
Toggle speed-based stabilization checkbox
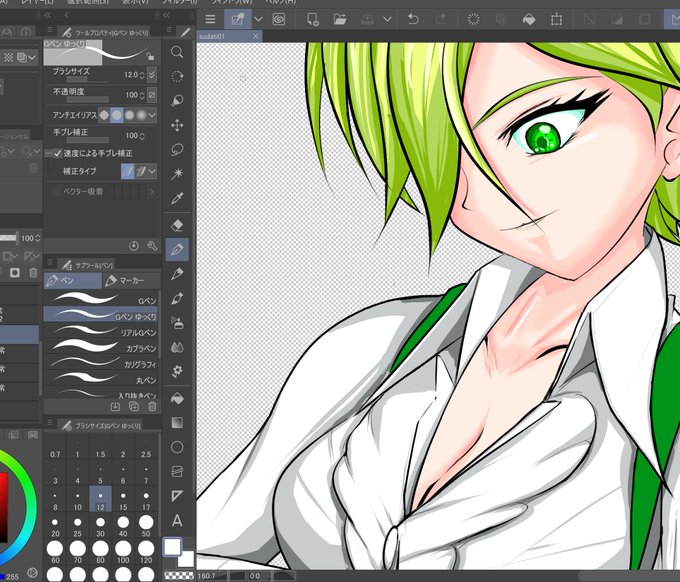(58, 153)
